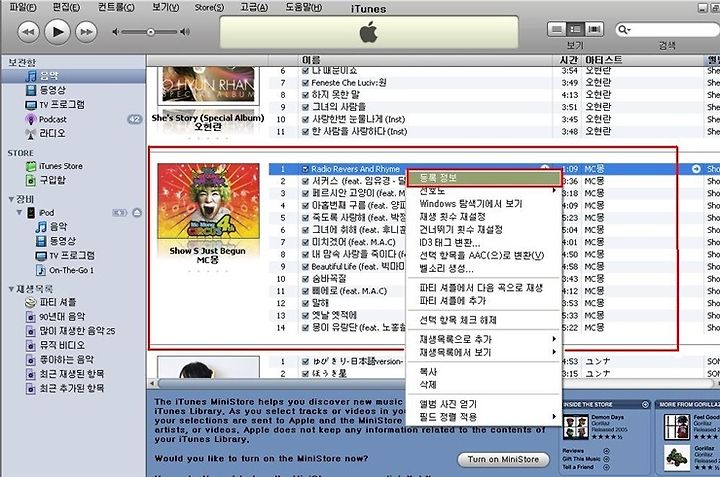The image size is (720, 477).
Task: Open the 컨트롤(C) menu
Action: pos(116,7)
